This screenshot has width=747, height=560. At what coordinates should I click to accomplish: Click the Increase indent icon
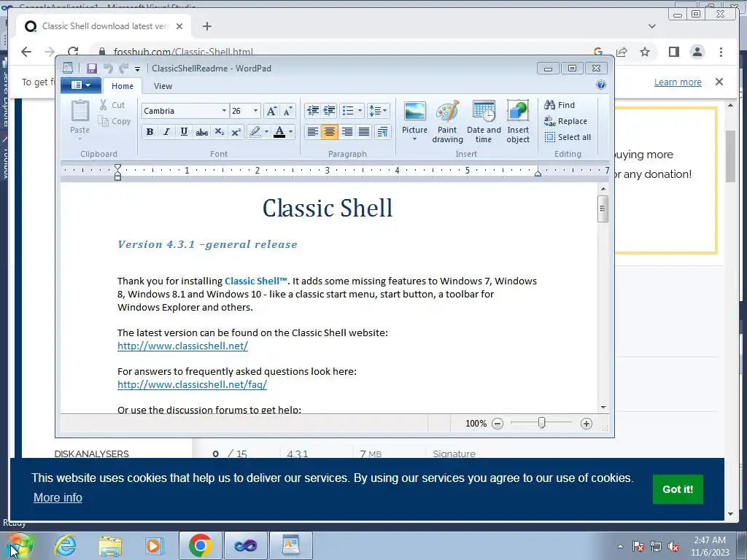click(329, 111)
